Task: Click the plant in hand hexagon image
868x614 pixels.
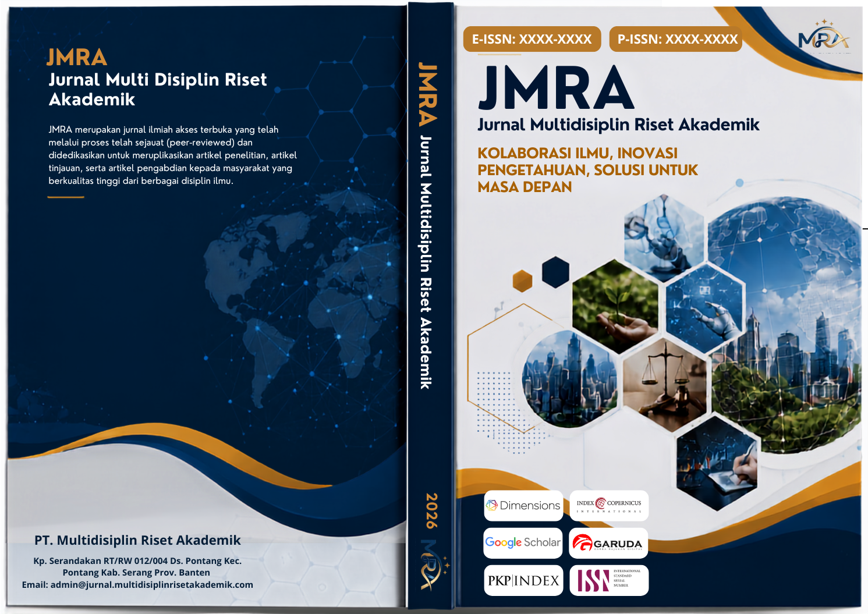Action: [x=615, y=307]
